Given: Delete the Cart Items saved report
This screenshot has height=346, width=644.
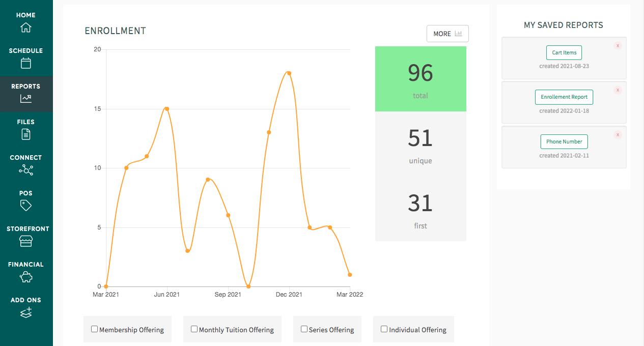Looking at the screenshot, I should coord(618,46).
